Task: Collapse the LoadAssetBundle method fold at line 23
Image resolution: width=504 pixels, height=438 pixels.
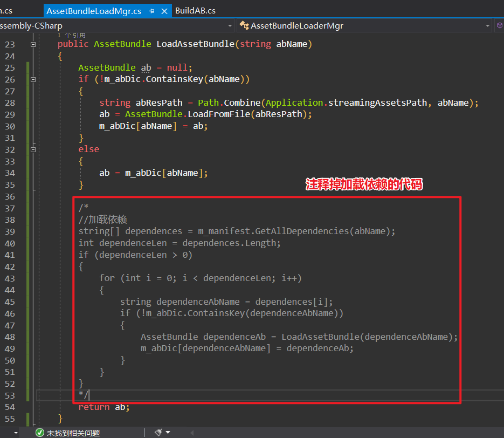Action: coord(33,44)
